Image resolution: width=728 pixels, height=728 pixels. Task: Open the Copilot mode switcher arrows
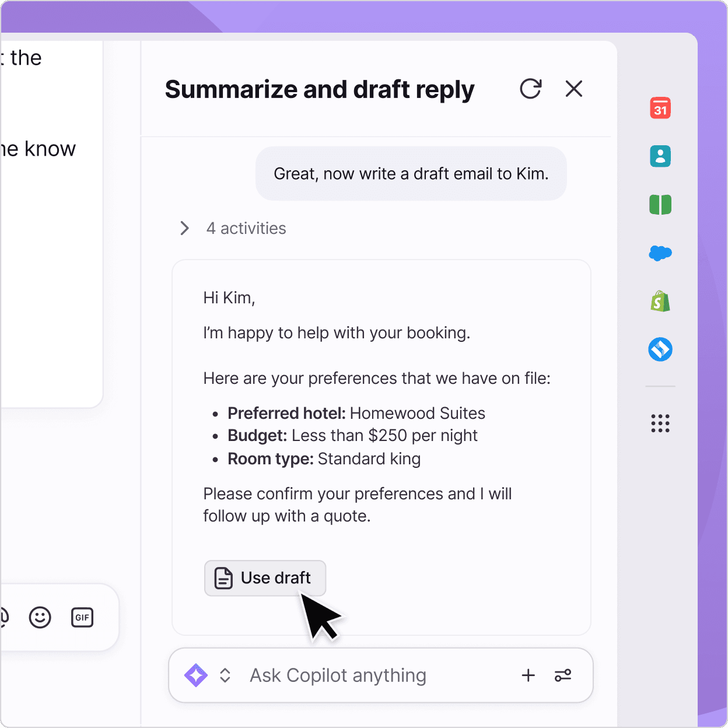(225, 675)
